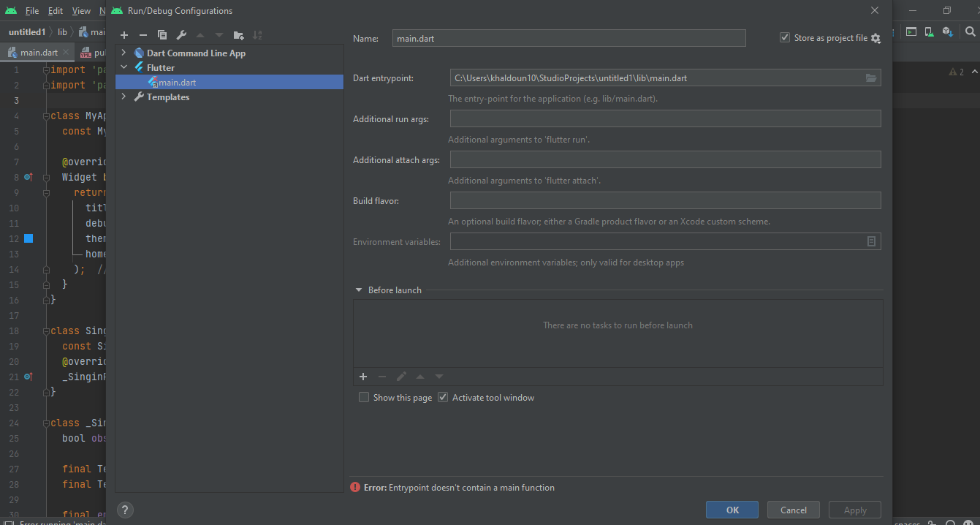980x525 pixels.
Task: Open the Edit menu
Action: [56, 11]
